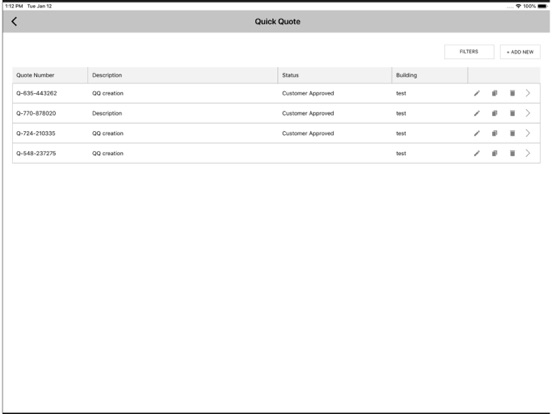Click Customer Approved status of Q-770-878020
The height and width of the screenshot is (414, 552).
click(x=308, y=113)
